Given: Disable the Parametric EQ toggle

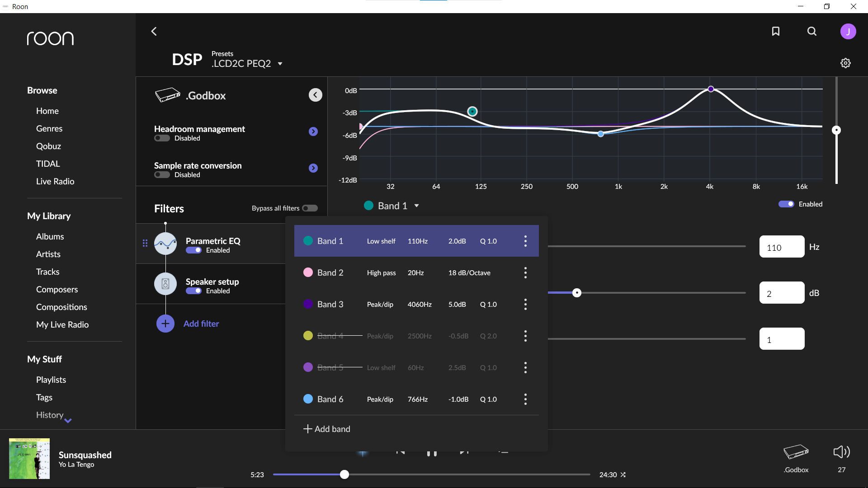Looking at the screenshot, I should tap(193, 250).
